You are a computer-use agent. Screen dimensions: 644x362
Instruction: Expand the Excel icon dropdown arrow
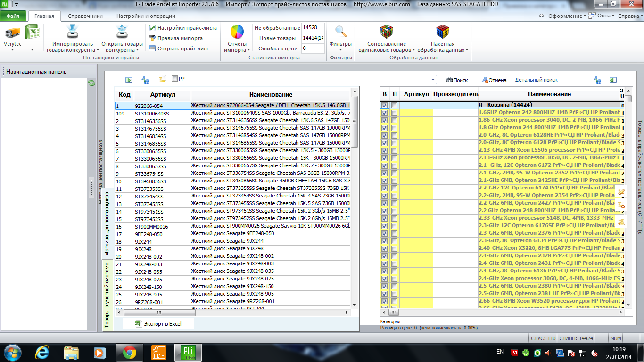(33, 49)
